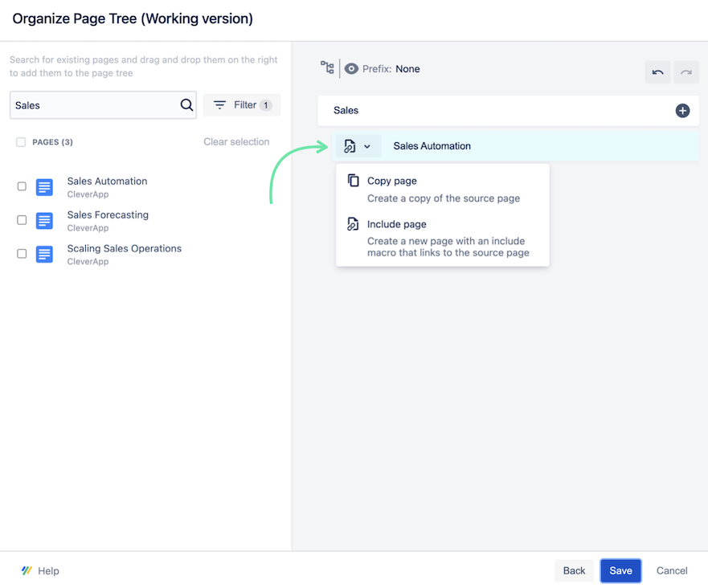The width and height of the screenshot is (708, 588).
Task: Save the working version
Action: tap(620, 570)
